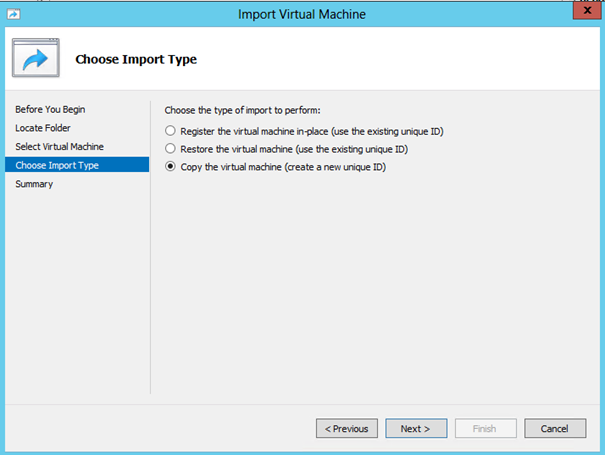Open the Locate Folder step
This screenshot has height=455, width=605.
[x=43, y=128]
